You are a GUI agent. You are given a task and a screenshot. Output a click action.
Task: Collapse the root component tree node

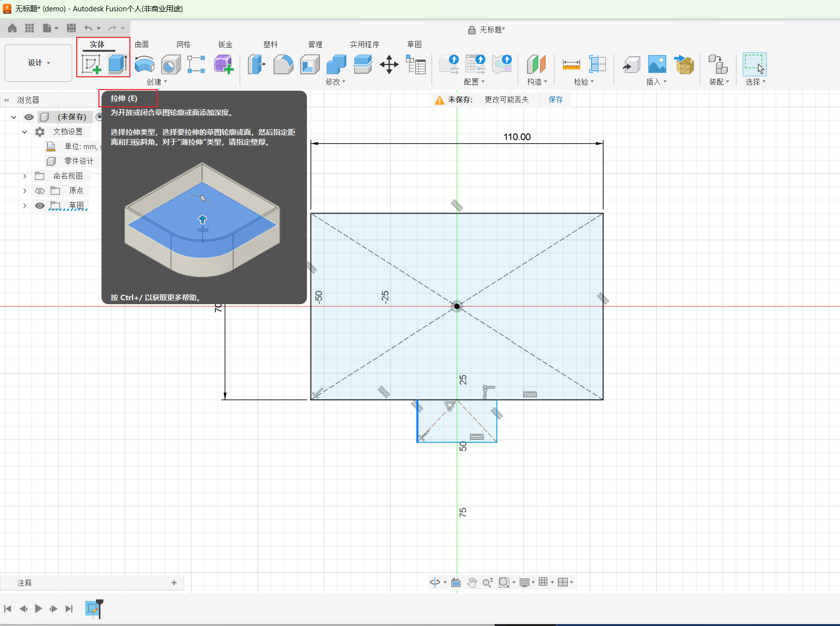pos(14,117)
